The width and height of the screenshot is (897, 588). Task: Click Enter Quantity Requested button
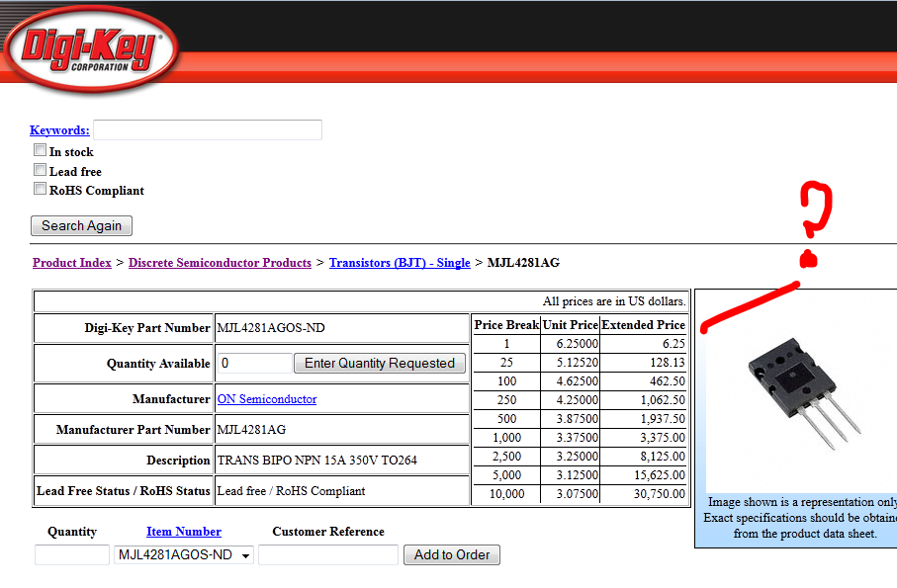coord(380,364)
